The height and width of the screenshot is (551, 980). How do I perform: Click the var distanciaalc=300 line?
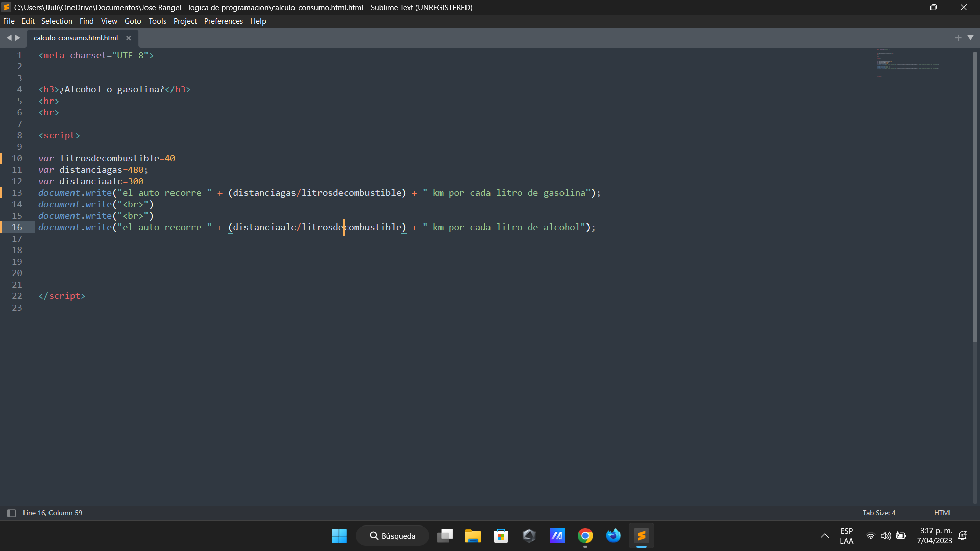pos(91,181)
